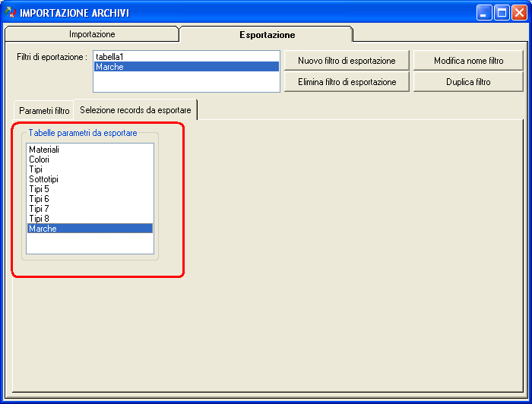
Task: Select the Tipi 7 table entry
Action: click(x=90, y=209)
